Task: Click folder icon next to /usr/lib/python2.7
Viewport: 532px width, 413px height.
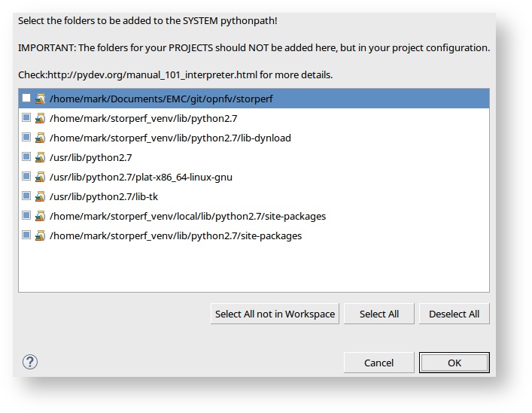Action: point(40,157)
